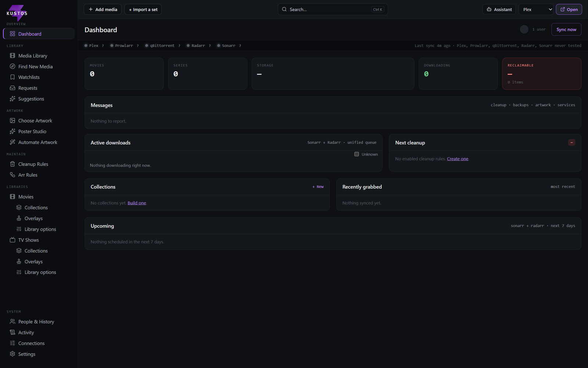Select the TV Shows library in sidebar

tap(39, 240)
